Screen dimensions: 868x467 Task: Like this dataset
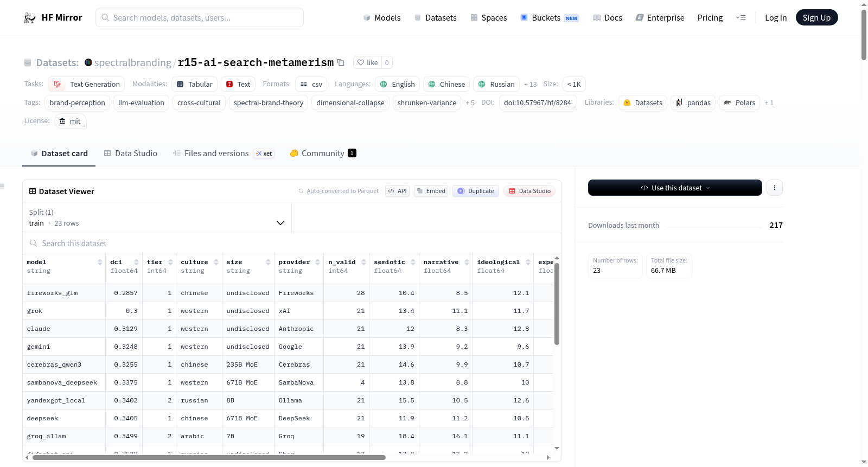[x=367, y=62]
